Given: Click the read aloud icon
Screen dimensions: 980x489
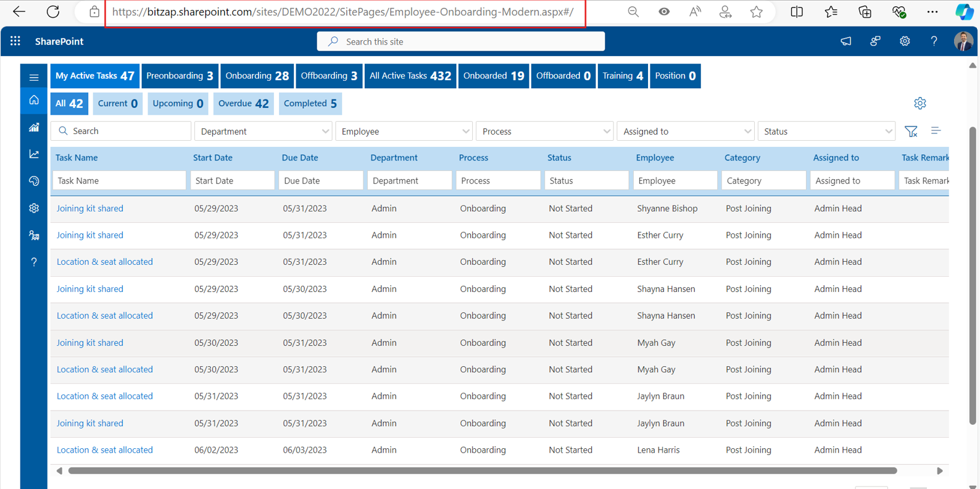Looking at the screenshot, I should pos(695,12).
